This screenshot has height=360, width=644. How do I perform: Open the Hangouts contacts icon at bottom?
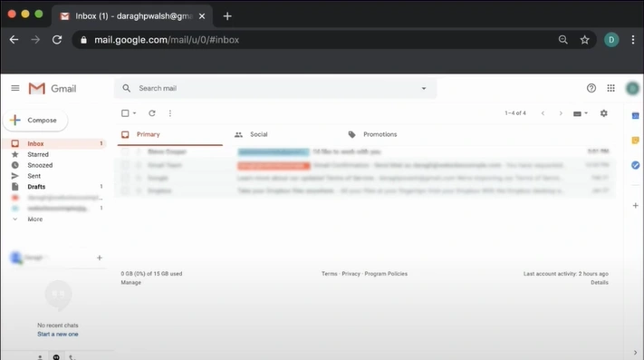tap(40, 357)
